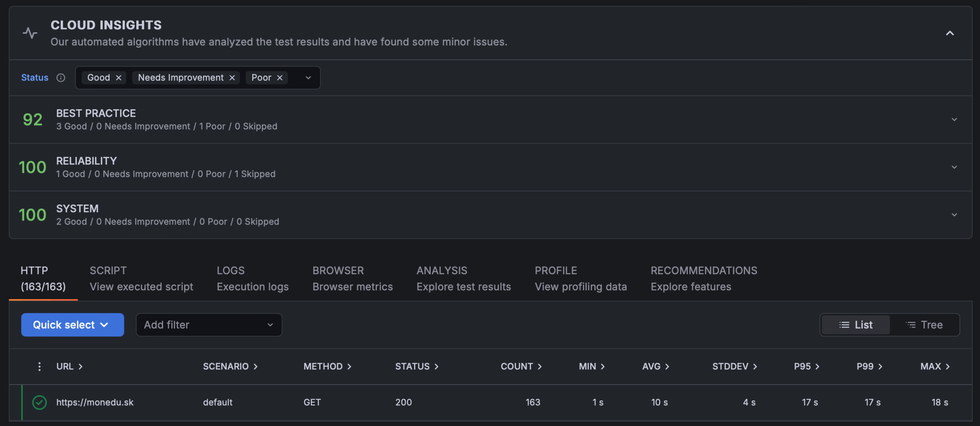Remove the Good status filter chip
This screenshot has width=980, height=426.
(119, 77)
